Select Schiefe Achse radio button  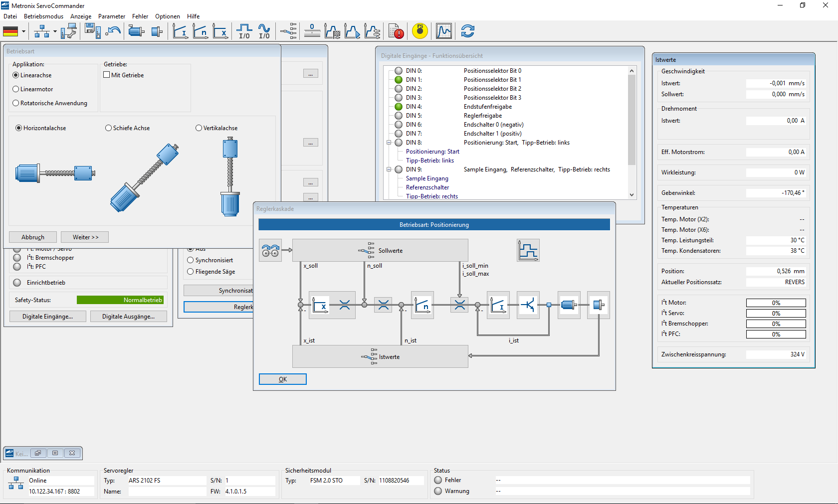[x=109, y=128]
